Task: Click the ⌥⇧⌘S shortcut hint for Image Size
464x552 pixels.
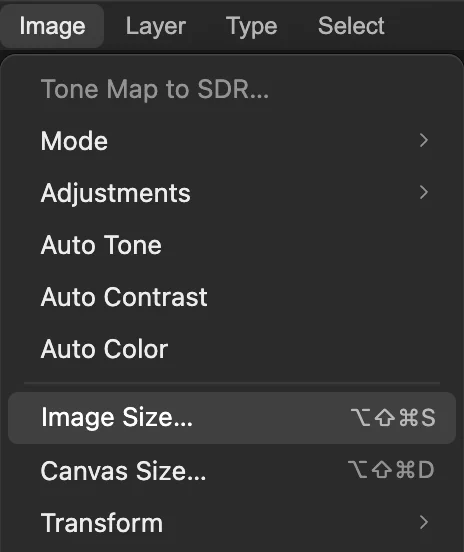Action: (x=393, y=418)
